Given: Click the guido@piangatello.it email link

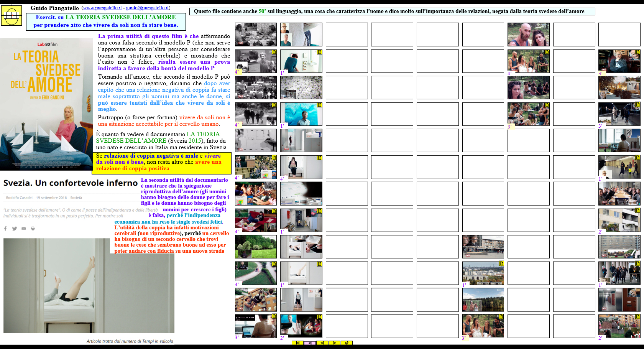Looking at the screenshot, I should pos(147,8).
